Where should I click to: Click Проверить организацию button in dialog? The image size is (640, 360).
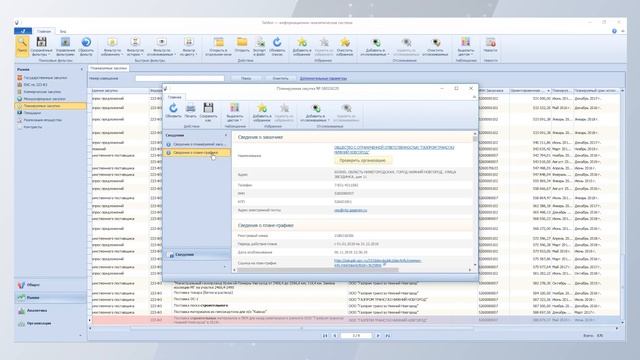[x=362, y=160]
